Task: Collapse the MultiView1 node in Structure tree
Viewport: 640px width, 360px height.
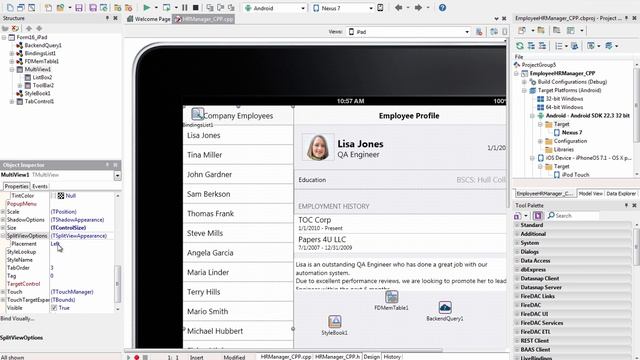Action: click(x=12, y=69)
